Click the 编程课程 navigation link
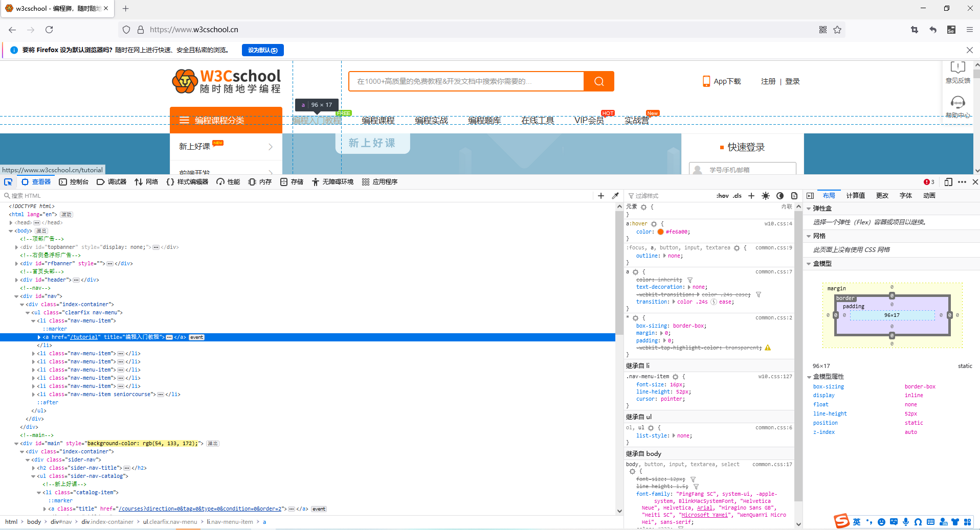 pos(378,121)
